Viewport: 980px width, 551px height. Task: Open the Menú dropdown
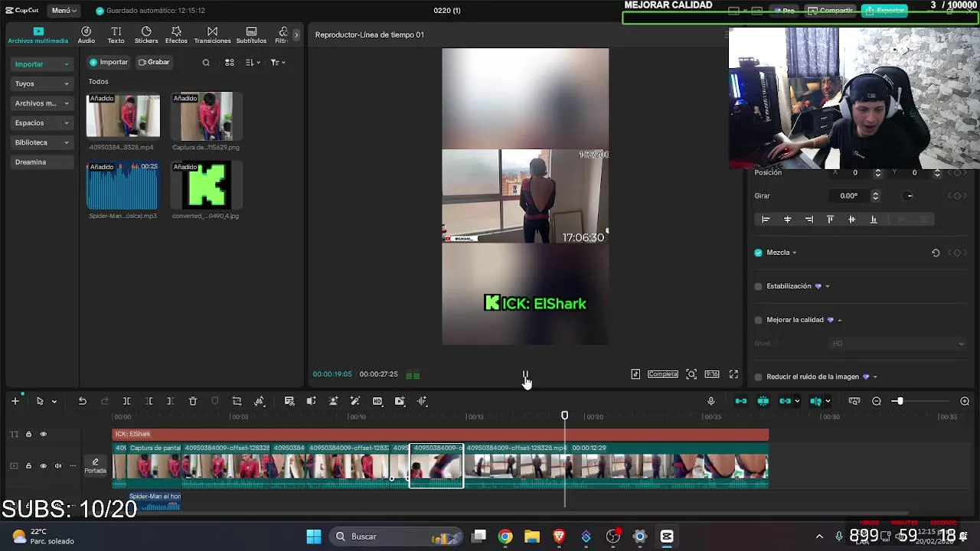point(64,11)
